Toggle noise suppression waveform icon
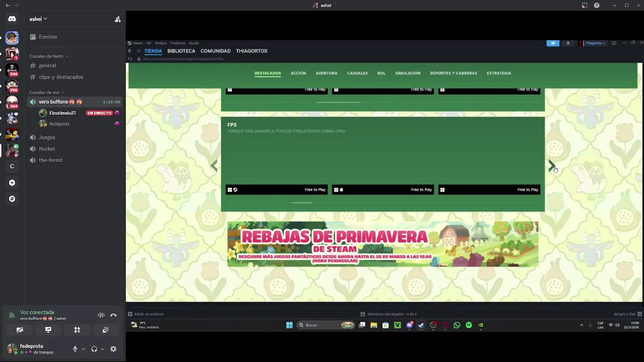The height and width of the screenshot is (362, 644). click(101, 315)
